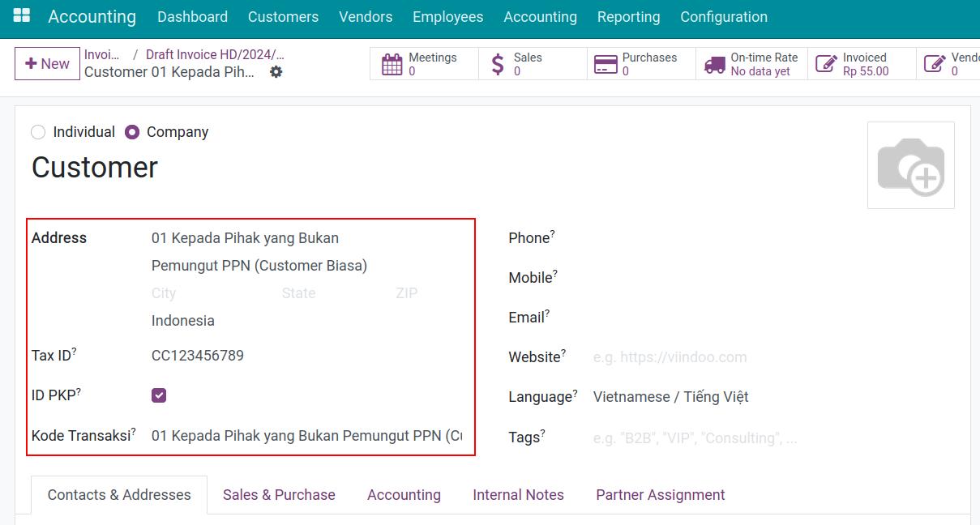
Task: Open Draft Invoice HD/2024 breadcrumb
Action: pos(215,55)
